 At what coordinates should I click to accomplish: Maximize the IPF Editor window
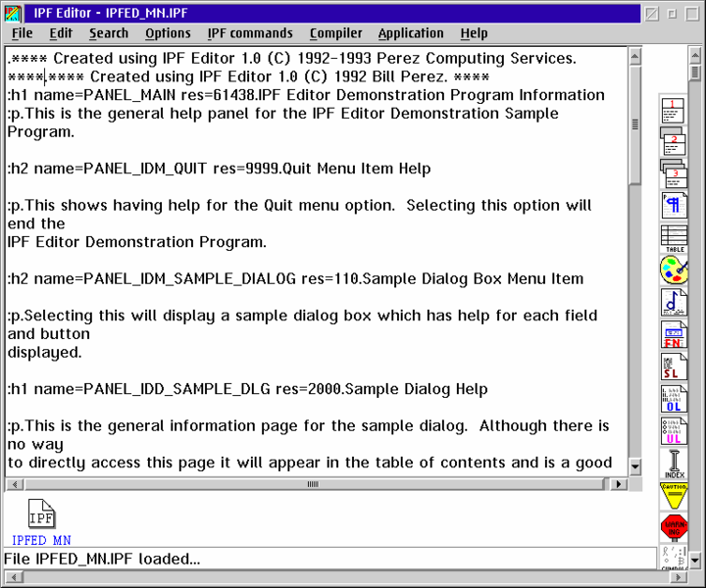693,14
